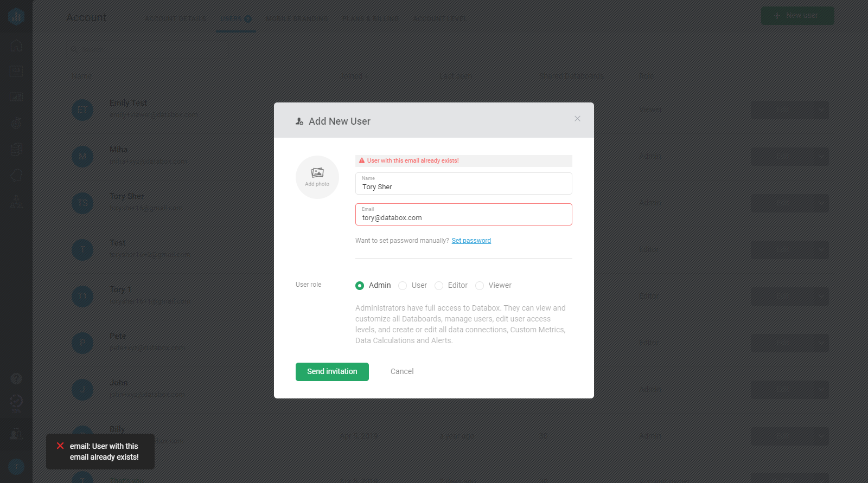This screenshot has width=868, height=483.
Task: Close the Add New User dialog with the X
Action: point(577,119)
